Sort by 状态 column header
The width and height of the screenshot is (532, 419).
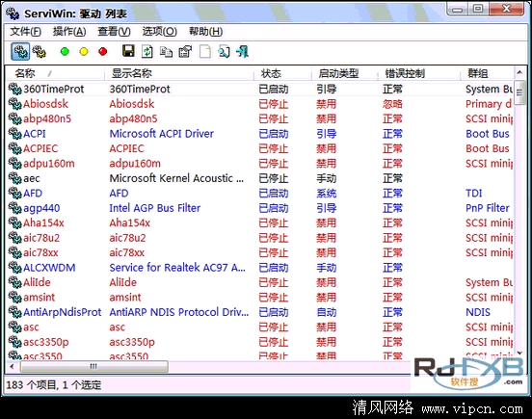coord(282,73)
